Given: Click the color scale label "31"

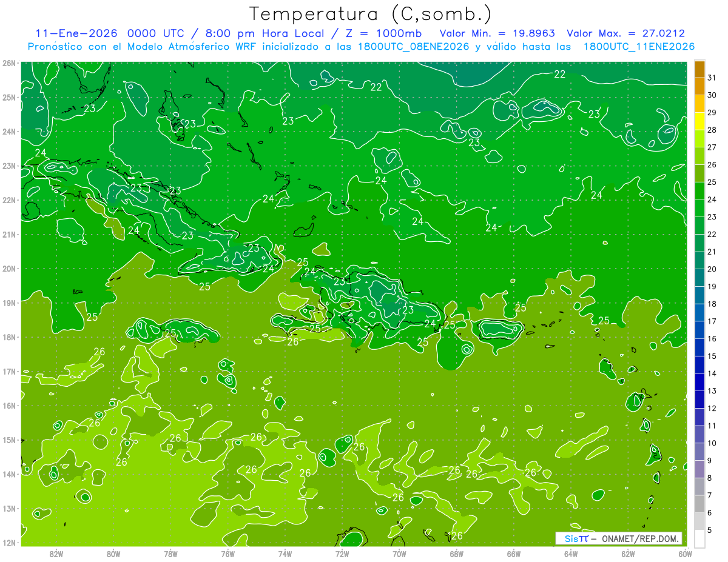Looking at the screenshot, I should pyautogui.click(x=712, y=78).
